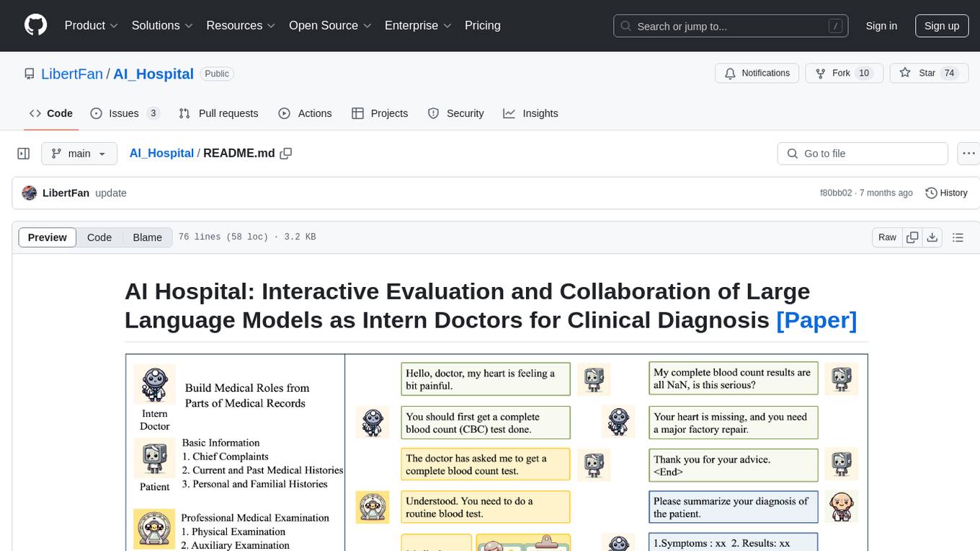Image resolution: width=980 pixels, height=551 pixels.
Task: Click the Issues count badge 3
Action: tap(153, 113)
